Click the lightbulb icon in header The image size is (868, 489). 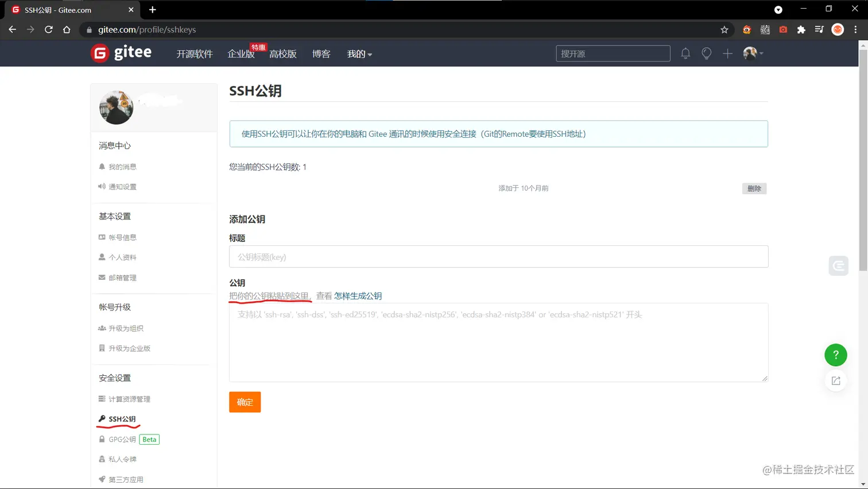pyautogui.click(x=707, y=53)
